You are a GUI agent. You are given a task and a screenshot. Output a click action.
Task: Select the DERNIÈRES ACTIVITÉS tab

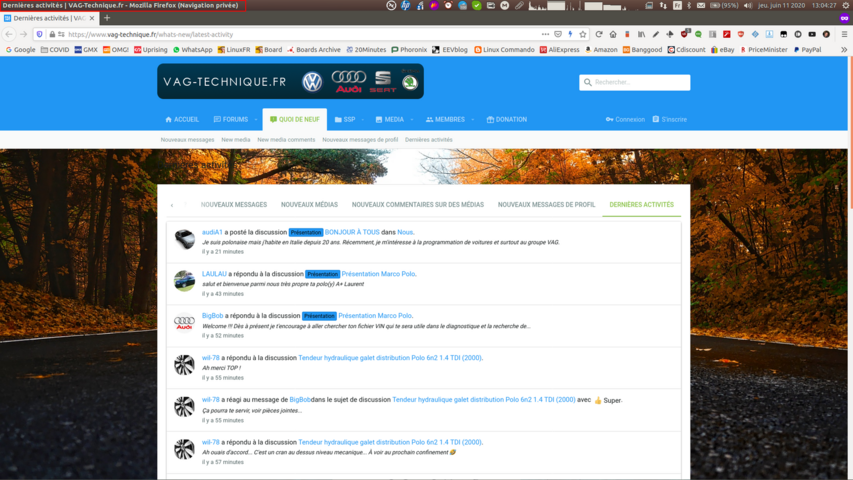point(641,205)
